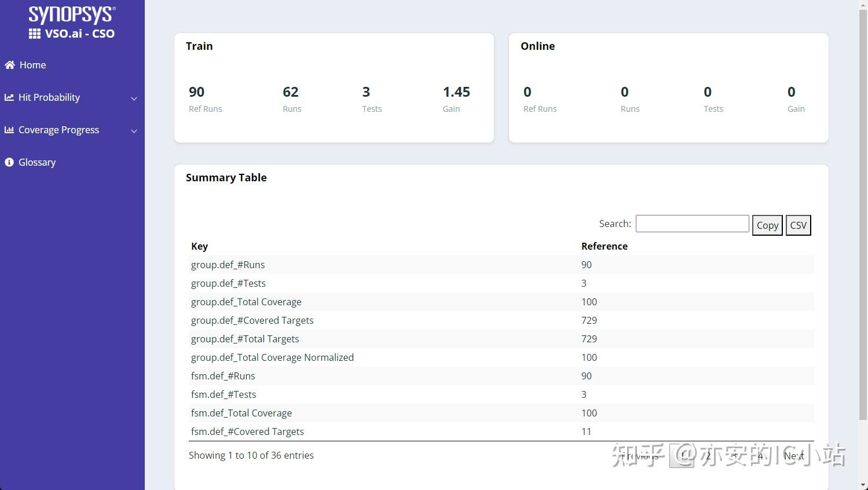Focus the summary table Search field
Image resolution: width=868 pixels, height=490 pixels.
(692, 224)
